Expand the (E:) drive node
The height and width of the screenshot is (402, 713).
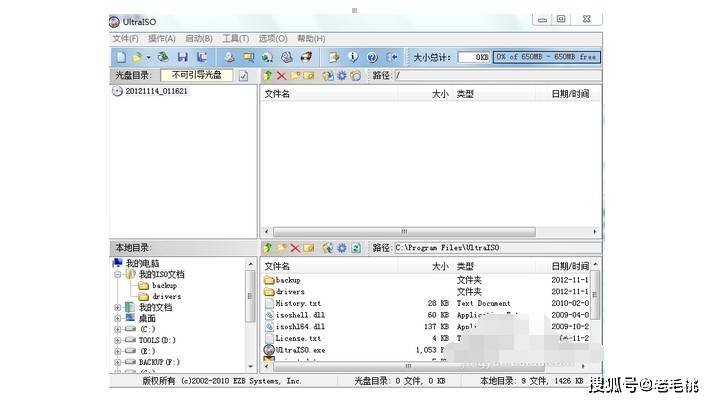pos(118,351)
